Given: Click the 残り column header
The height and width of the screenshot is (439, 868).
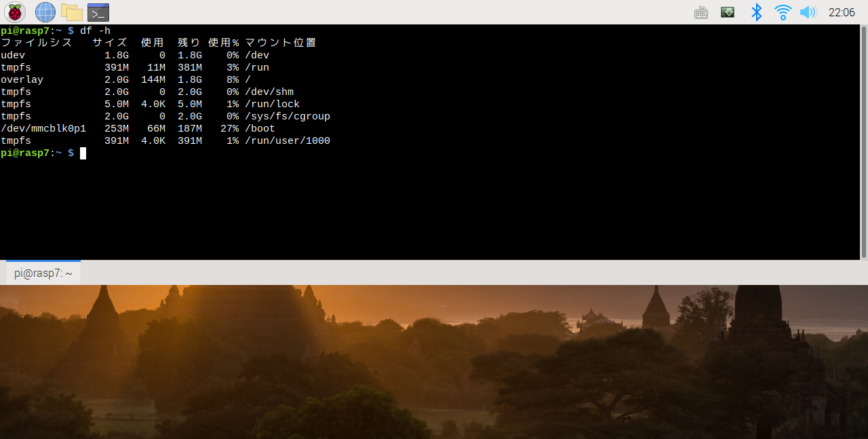Looking at the screenshot, I should (189, 43).
